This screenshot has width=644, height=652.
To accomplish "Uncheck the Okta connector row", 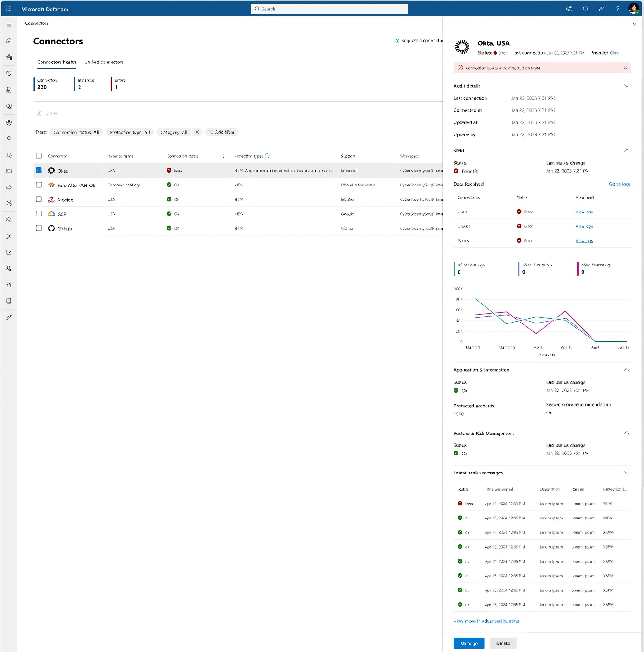I will tap(38, 170).
